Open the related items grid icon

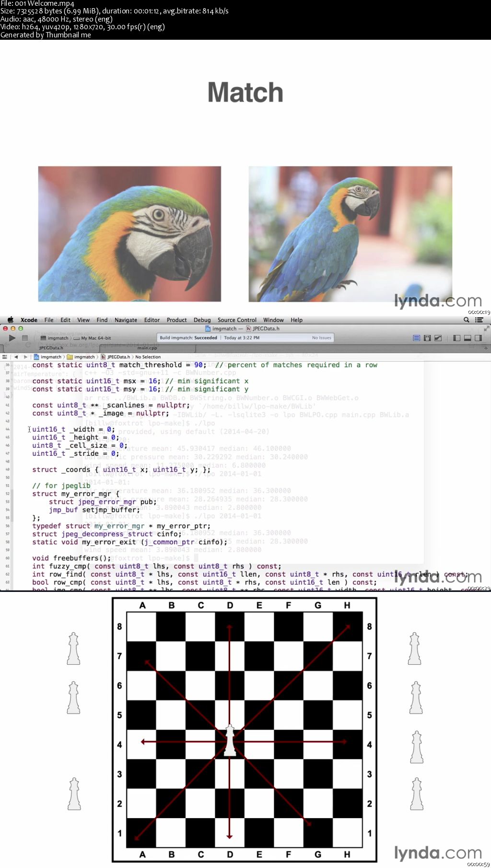click(x=5, y=357)
